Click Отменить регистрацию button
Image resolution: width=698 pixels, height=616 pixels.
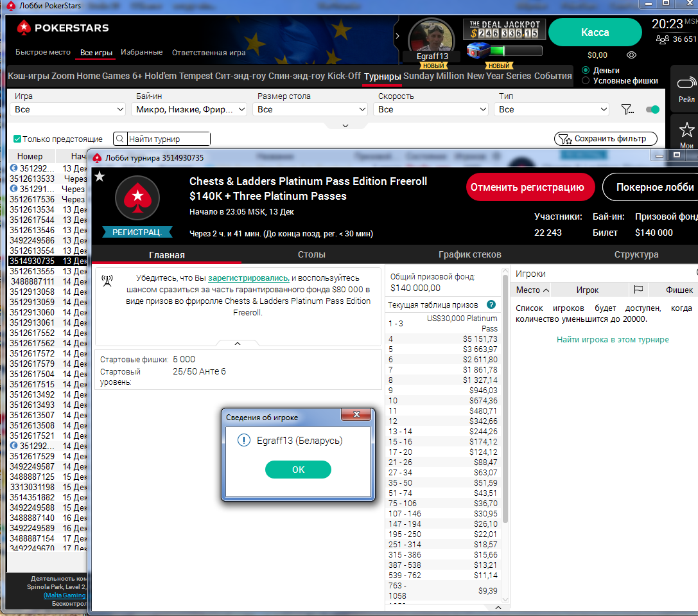[x=530, y=187]
